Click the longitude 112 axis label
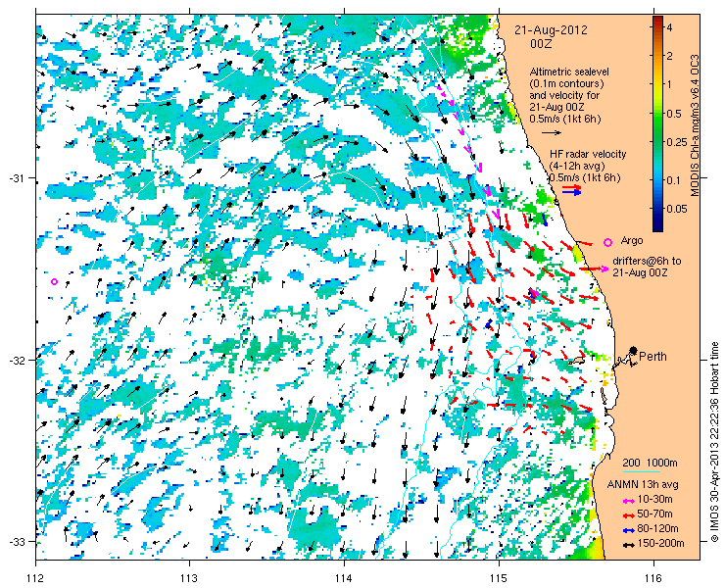The height and width of the screenshot is (588, 725). tap(35, 577)
